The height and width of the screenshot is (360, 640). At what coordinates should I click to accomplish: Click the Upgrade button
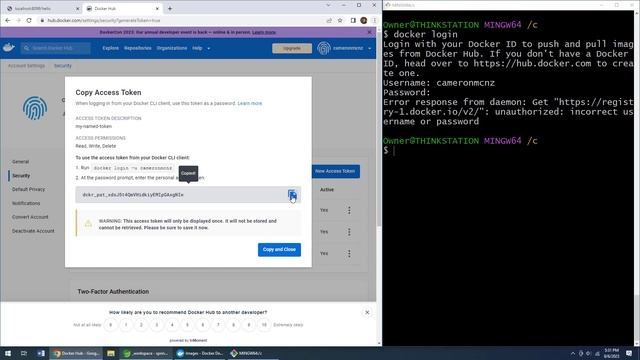pyautogui.click(x=292, y=48)
